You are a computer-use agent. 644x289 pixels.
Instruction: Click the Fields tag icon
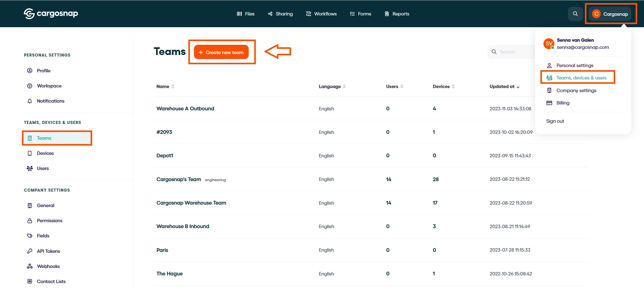pos(30,236)
